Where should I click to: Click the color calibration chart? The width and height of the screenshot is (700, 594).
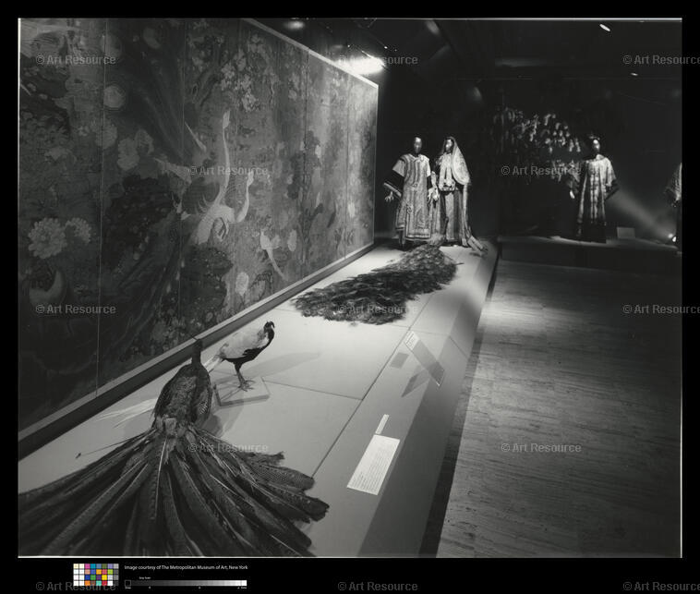[x=96, y=575]
